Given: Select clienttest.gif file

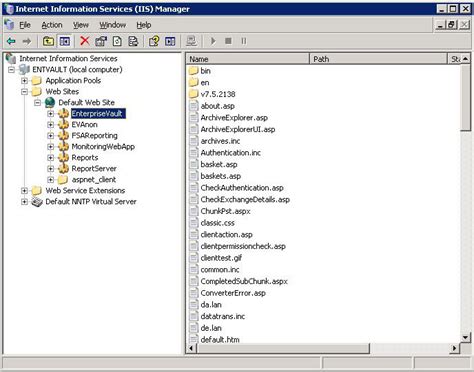Looking at the screenshot, I should click(221, 258).
